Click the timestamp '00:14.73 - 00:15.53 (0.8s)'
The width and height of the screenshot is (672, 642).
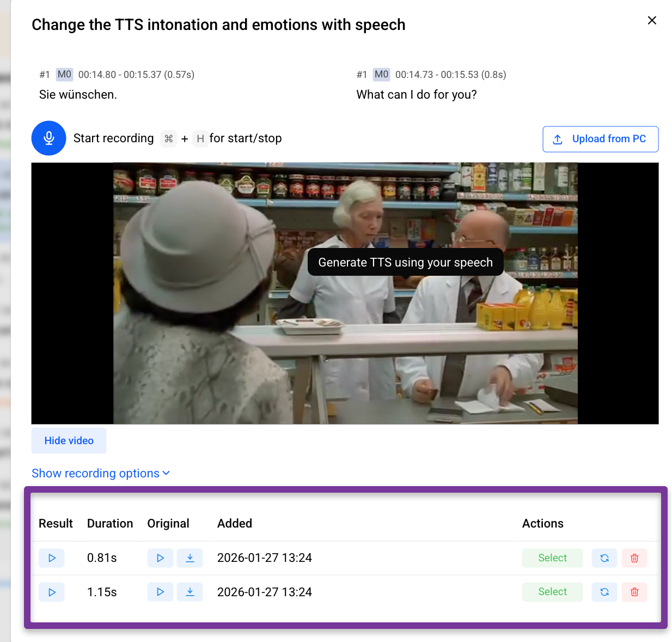pyautogui.click(x=451, y=75)
